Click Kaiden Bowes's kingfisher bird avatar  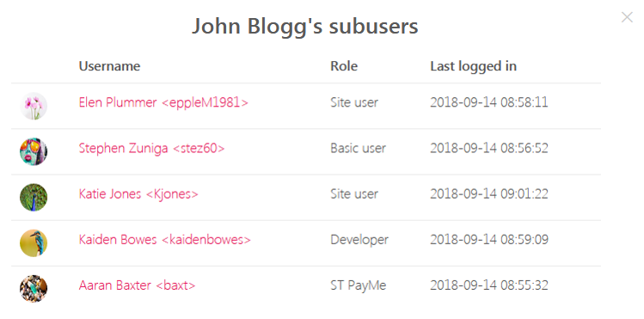pyautogui.click(x=34, y=243)
